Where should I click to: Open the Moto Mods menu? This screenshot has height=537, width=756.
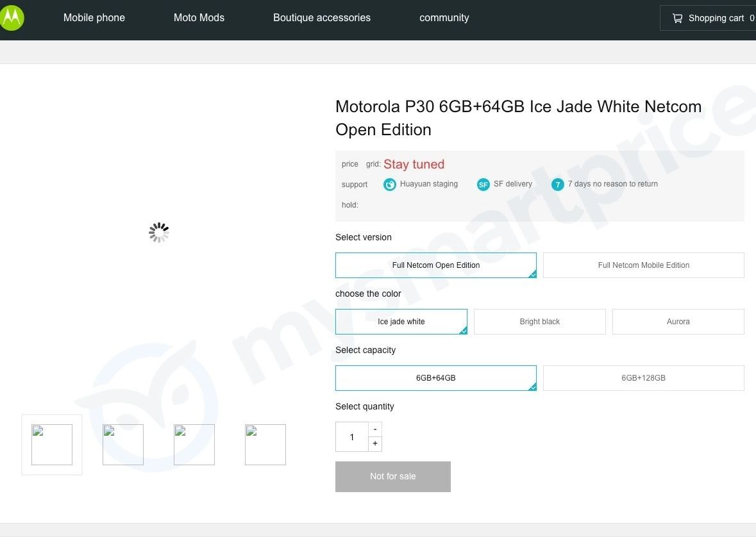199,17
